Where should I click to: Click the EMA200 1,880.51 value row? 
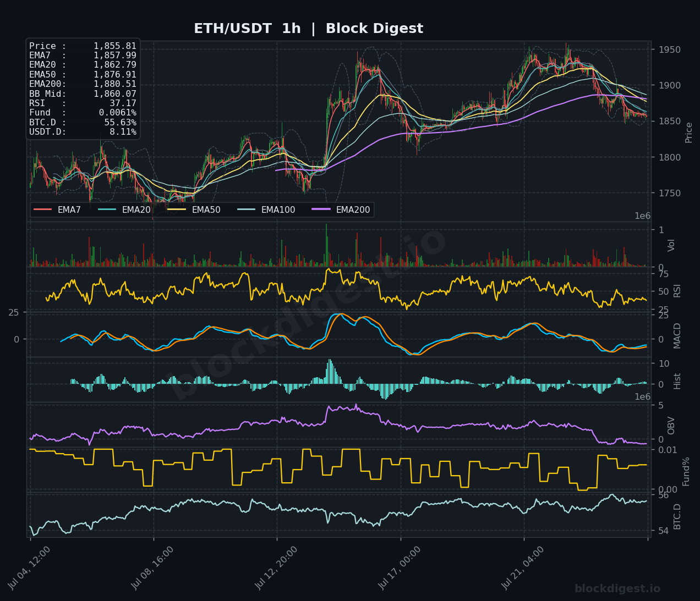coord(83,84)
